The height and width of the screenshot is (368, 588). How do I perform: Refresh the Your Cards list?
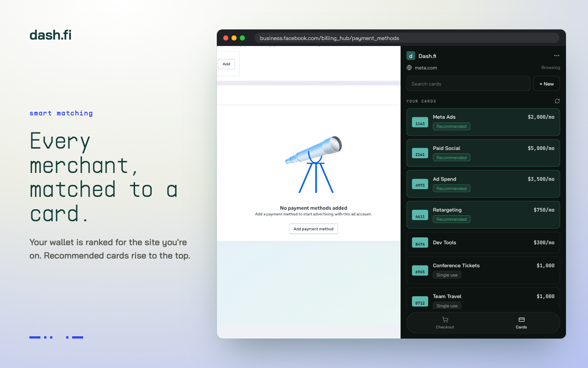[x=557, y=101]
